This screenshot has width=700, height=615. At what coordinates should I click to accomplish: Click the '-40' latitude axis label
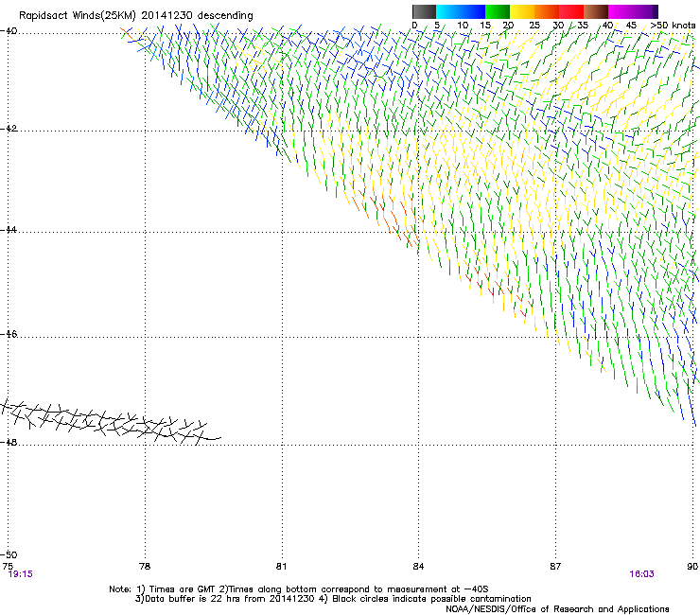pyautogui.click(x=9, y=31)
